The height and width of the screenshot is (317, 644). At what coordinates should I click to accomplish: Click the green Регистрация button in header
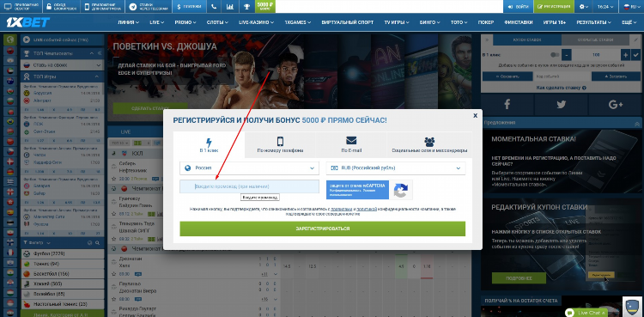(x=554, y=7)
